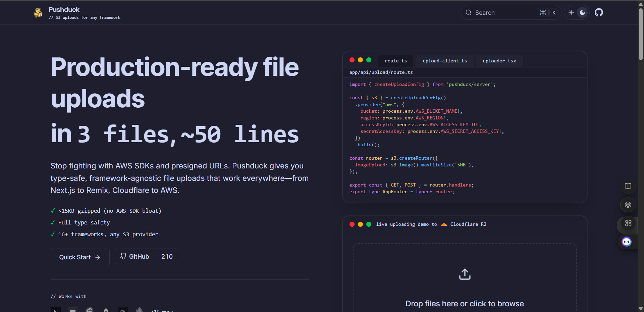This screenshot has height=312, width=644.
Task: Click the secretAccessKey code line
Action: 432,131
